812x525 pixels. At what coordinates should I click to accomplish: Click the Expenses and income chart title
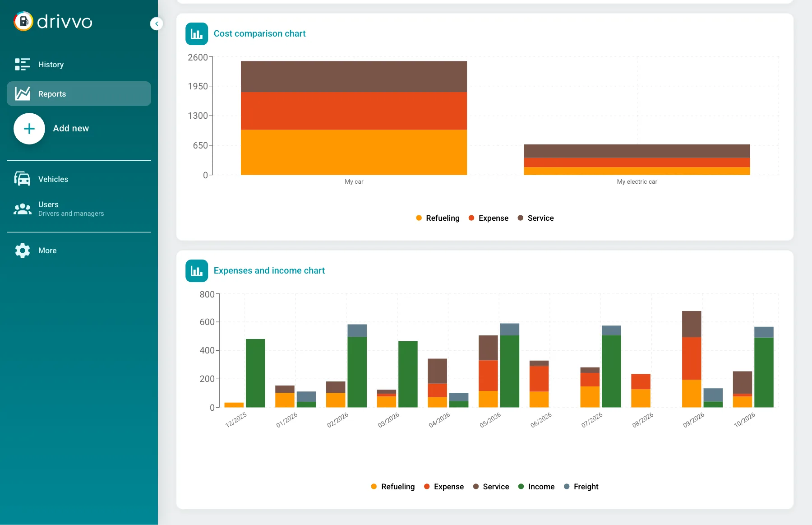point(269,270)
